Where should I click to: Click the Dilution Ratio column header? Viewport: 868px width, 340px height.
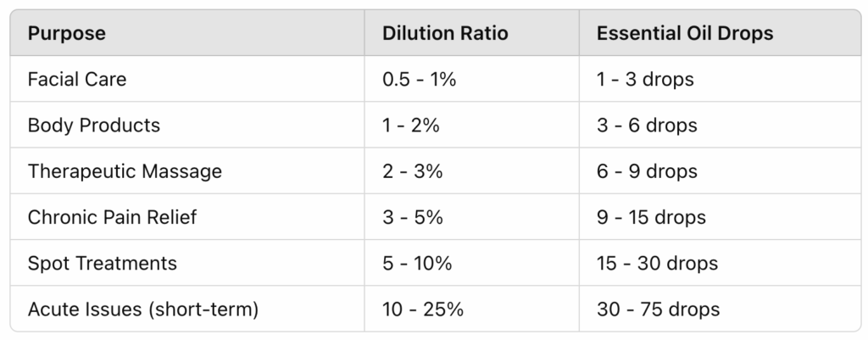point(445,34)
